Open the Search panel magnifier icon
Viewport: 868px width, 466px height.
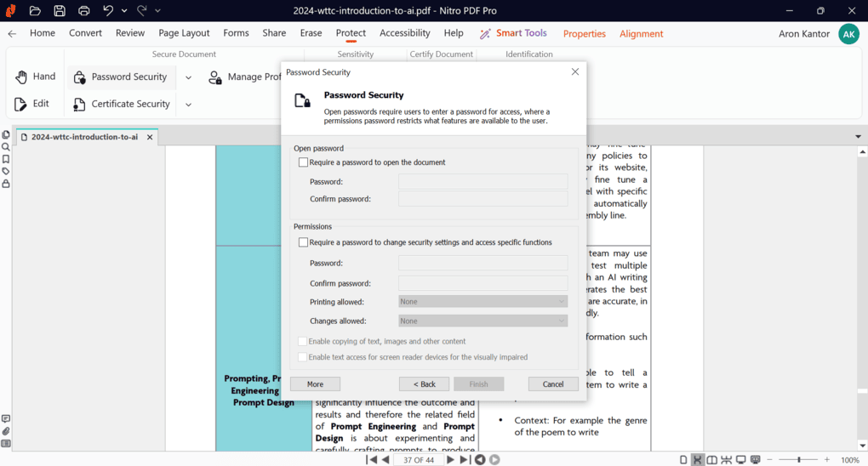(x=6, y=146)
